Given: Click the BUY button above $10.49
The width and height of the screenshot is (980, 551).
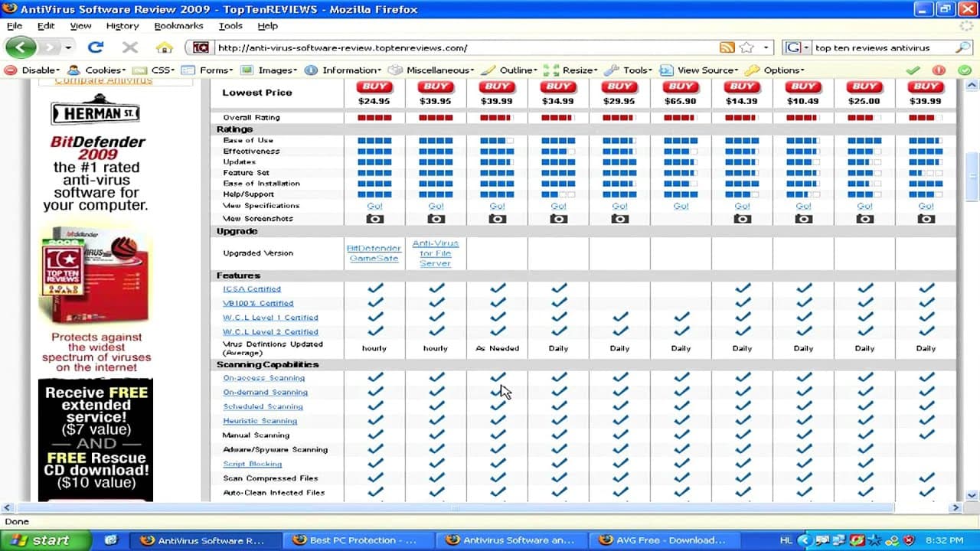Looking at the screenshot, I should click(x=803, y=86).
